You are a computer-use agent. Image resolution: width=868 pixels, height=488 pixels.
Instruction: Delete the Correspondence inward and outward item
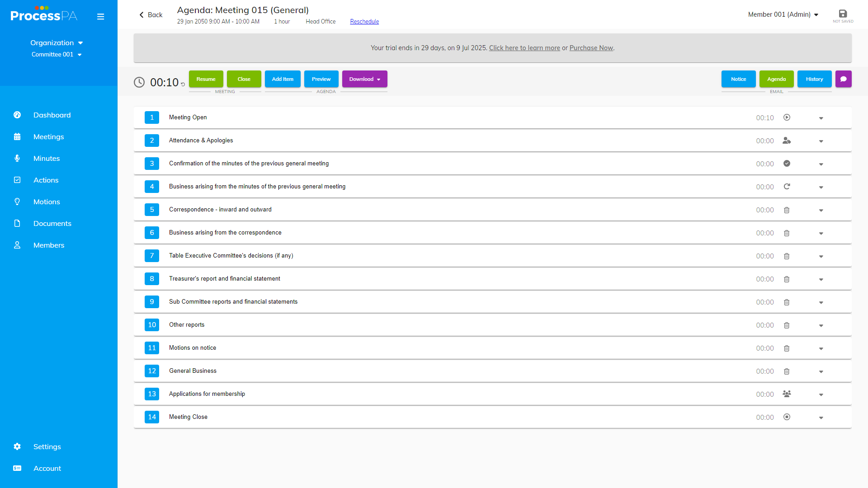coord(787,210)
